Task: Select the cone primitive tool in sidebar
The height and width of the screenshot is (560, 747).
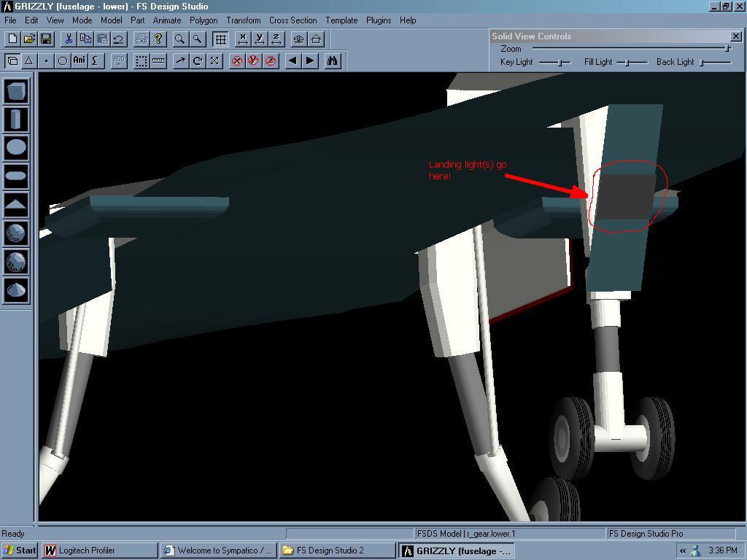Action: tap(16, 290)
